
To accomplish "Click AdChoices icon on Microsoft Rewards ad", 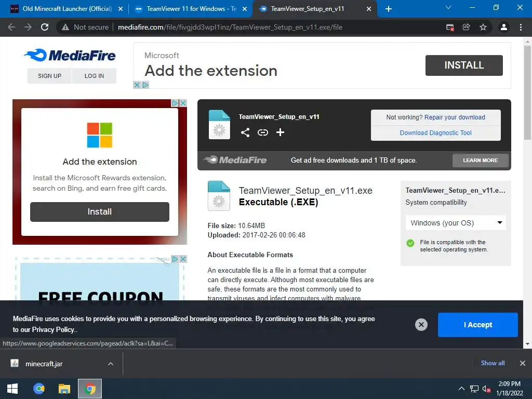I will 175,103.
